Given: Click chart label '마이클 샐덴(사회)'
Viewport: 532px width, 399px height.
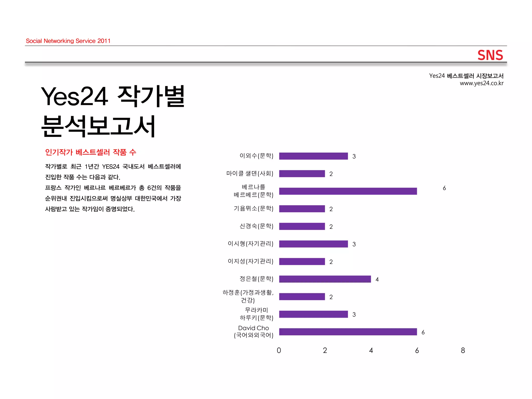Looking at the screenshot, I should (x=250, y=174).
